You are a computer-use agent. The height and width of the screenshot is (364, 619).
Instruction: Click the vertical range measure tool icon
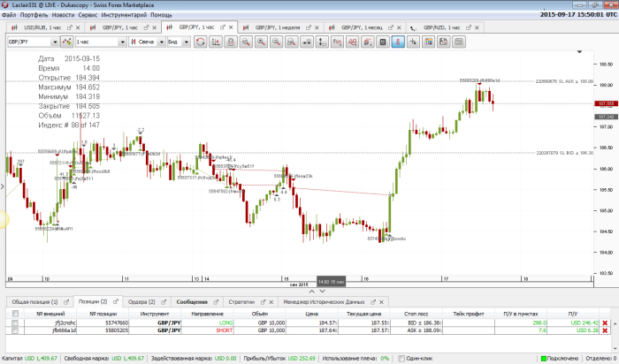tap(322, 42)
